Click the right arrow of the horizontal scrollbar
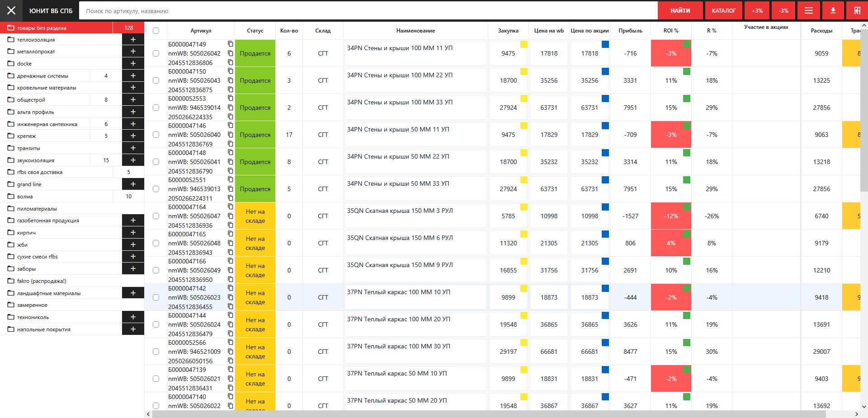The width and height of the screenshot is (868, 418). click(x=857, y=414)
